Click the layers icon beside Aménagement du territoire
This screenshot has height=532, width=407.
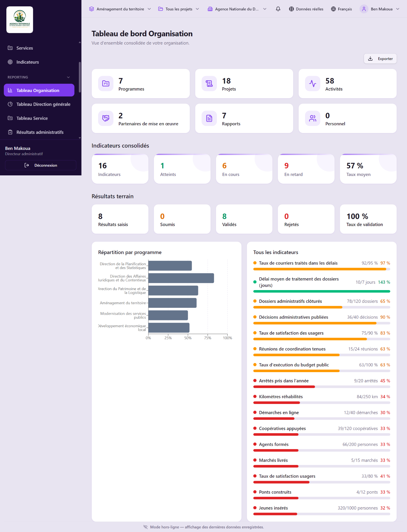pos(92,9)
